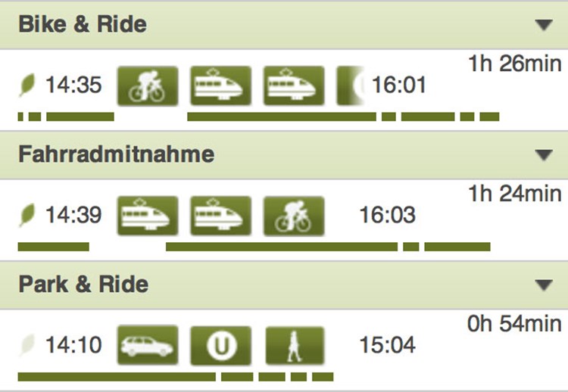Click the green leaf next to 14:35
This screenshot has width=568, height=392.
coord(27,85)
